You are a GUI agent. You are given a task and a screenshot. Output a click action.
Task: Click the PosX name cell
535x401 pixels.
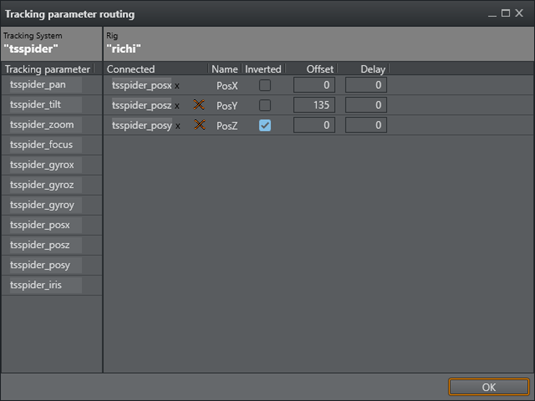pos(227,86)
